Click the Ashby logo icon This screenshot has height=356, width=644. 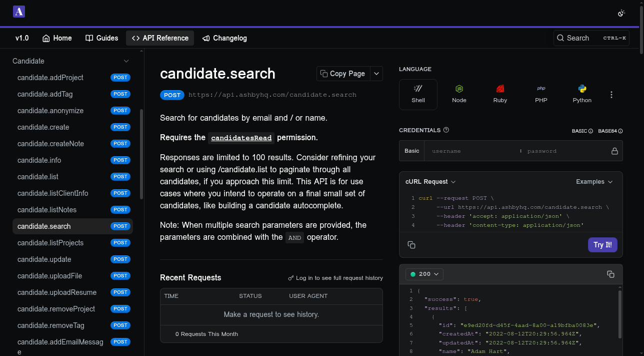[19, 12]
